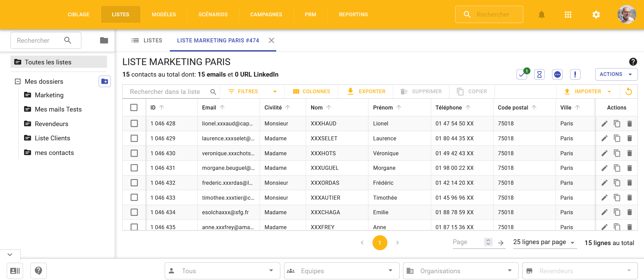This screenshot has height=280, width=644.
Task: Go to next page arrow
Action: pos(398,243)
